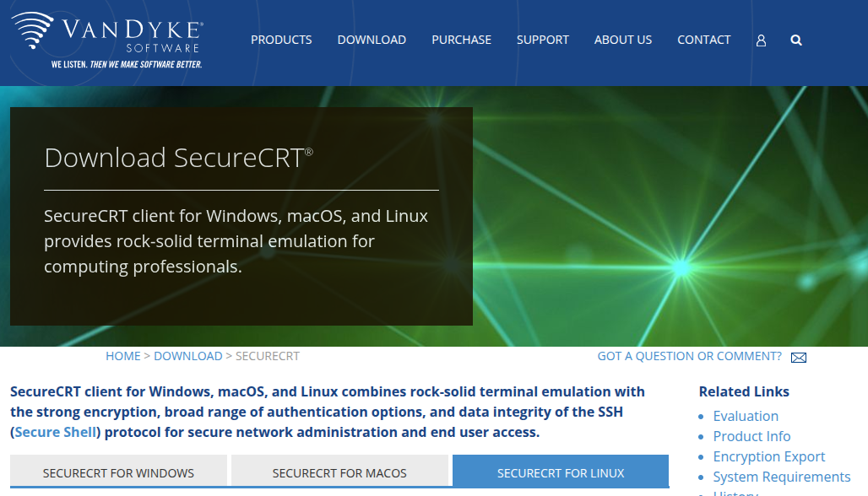The height and width of the screenshot is (496, 868).
Task: Open the Contact menu
Action: (703, 40)
